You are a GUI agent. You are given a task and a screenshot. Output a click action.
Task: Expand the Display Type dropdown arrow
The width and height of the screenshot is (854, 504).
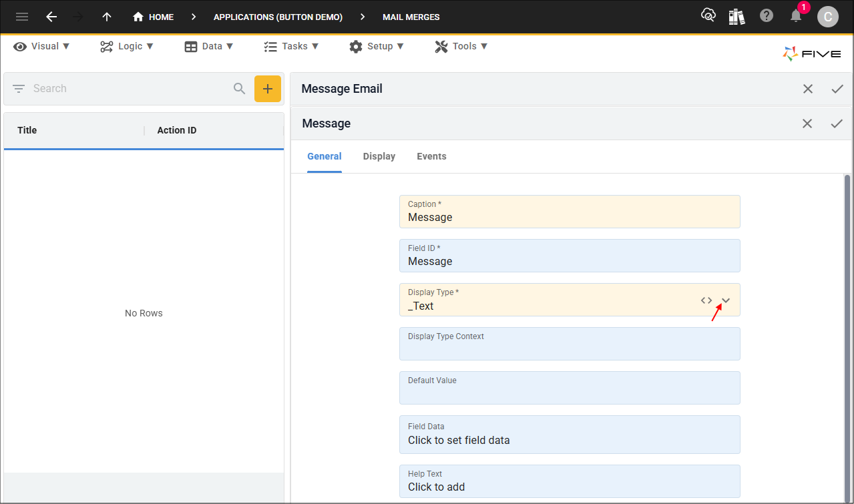[x=726, y=300]
